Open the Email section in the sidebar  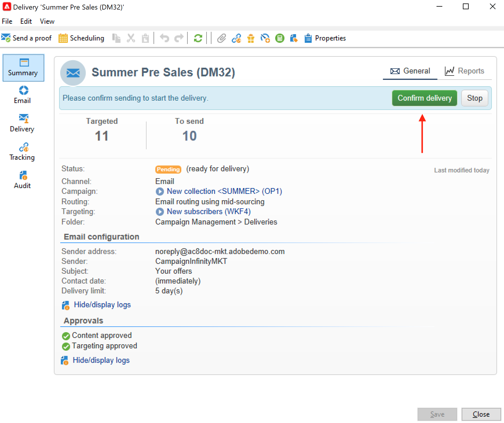(x=22, y=95)
